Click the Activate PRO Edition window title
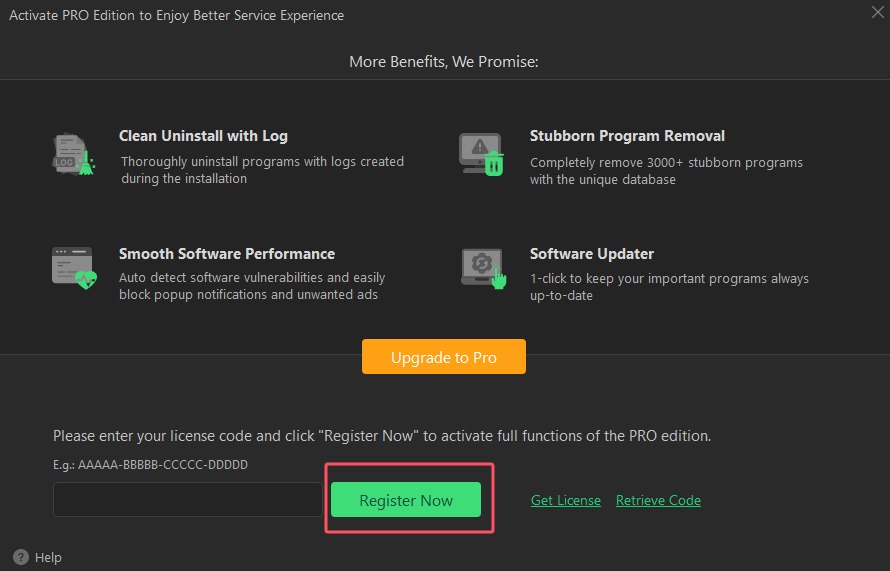Viewport: 890px width, 571px height. [177, 15]
